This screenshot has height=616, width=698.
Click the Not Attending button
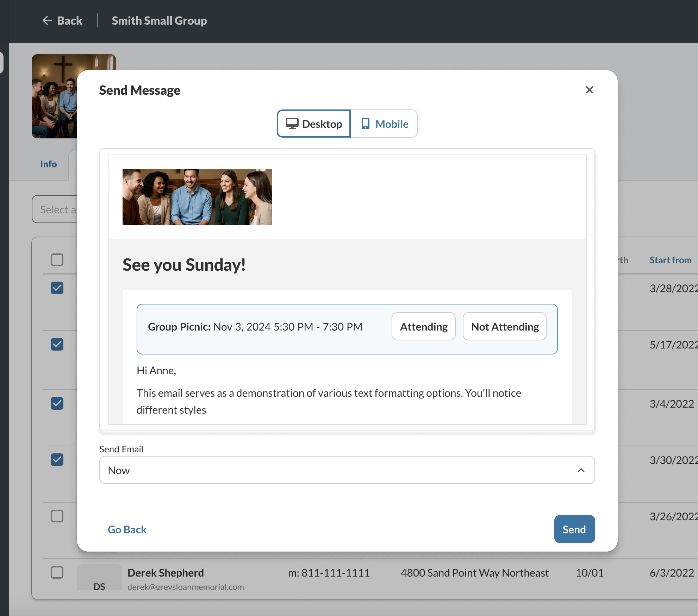click(504, 327)
